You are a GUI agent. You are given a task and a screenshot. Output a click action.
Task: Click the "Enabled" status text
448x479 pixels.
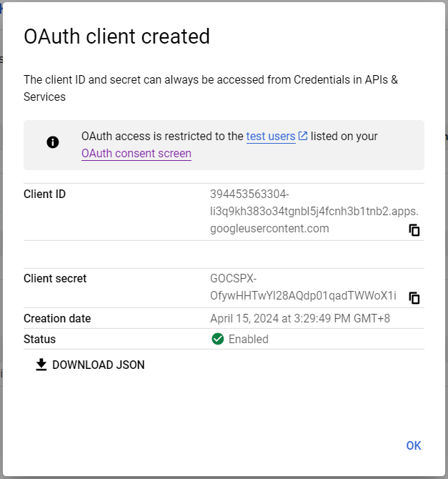(x=248, y=339)
